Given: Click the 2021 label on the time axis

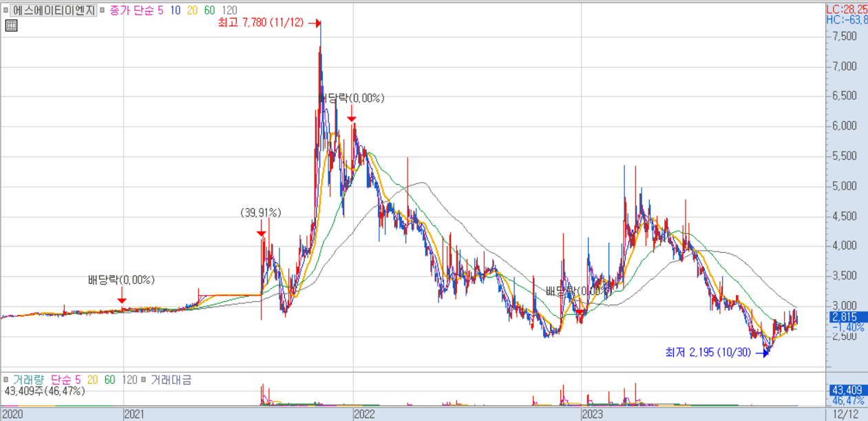Looking at the screenshot, I should [136, 415].
